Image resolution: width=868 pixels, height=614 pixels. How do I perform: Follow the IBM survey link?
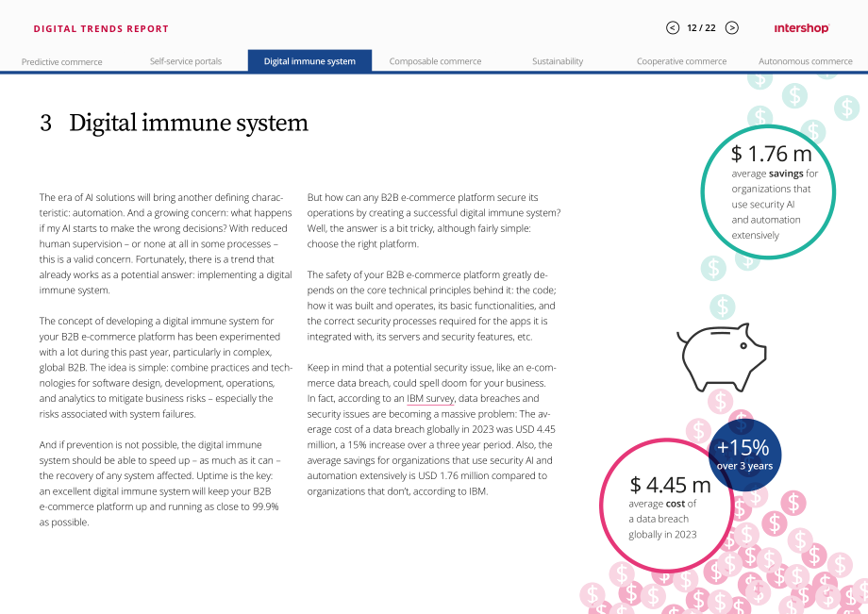[x=430, y=398]
